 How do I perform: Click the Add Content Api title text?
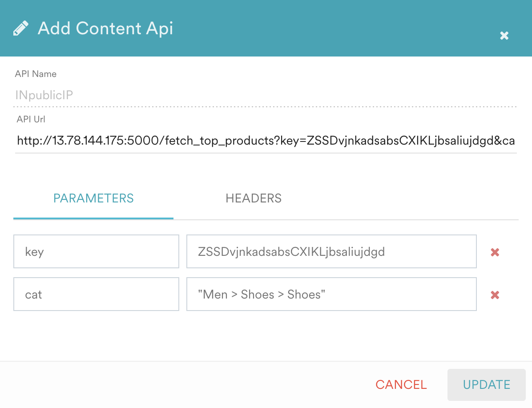(x=105, y=28)
